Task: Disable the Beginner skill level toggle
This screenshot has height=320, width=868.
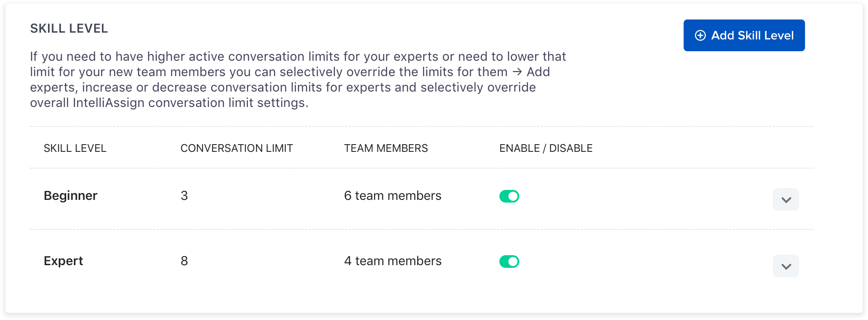Action: tap(509, 196)
